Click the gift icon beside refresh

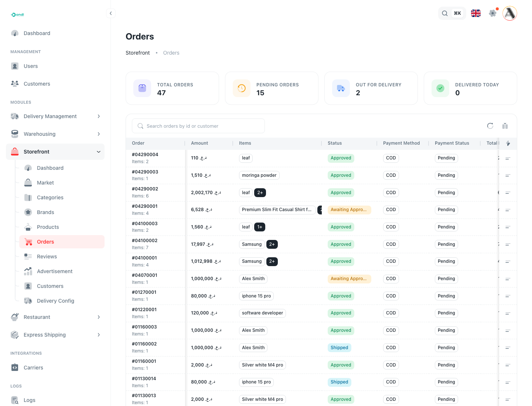(x=505, y=126)
